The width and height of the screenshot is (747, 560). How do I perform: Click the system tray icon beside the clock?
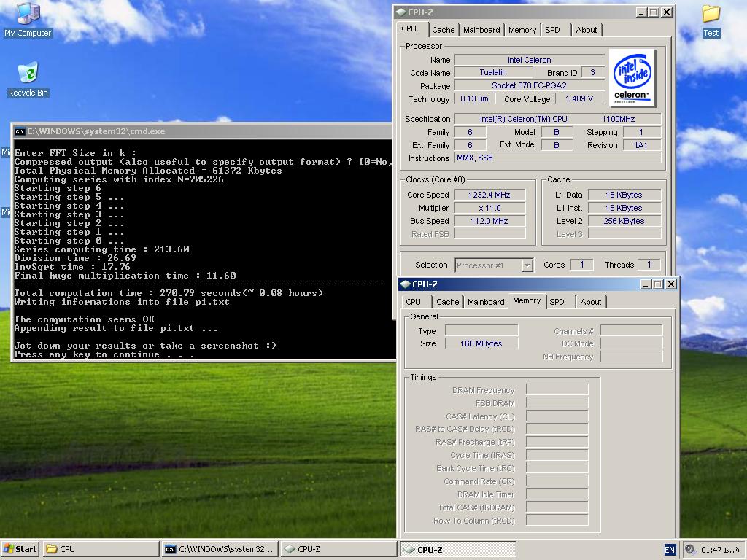[689, 550]
